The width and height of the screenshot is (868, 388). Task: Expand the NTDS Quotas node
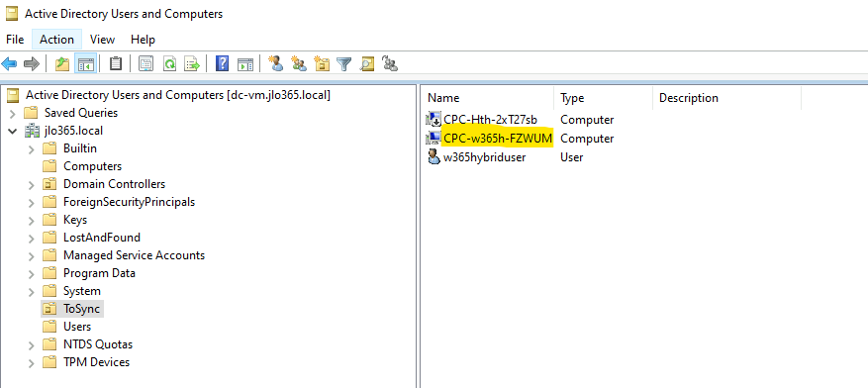click(x=32, y=344)
